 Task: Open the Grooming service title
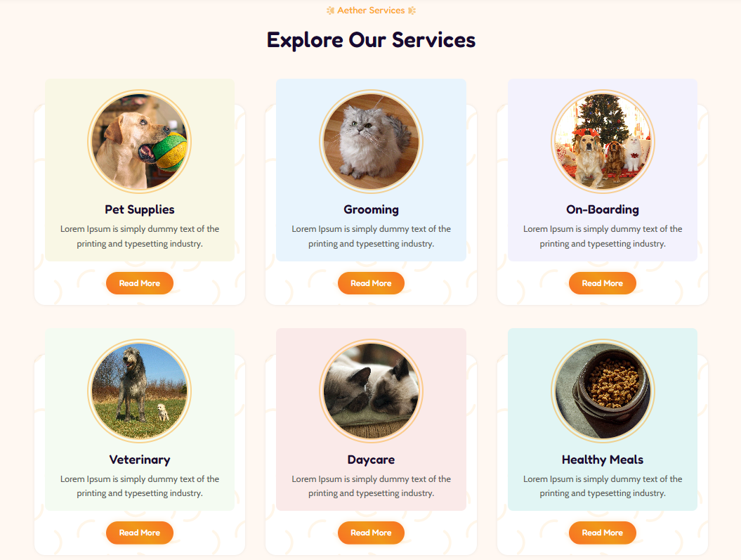click(x=371, y=209)
